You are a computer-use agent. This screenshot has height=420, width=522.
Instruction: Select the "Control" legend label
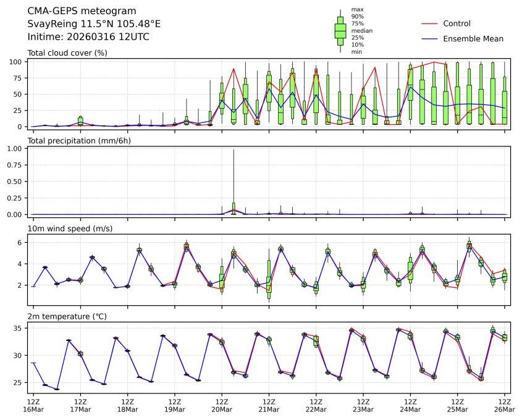tap(457, 23)
